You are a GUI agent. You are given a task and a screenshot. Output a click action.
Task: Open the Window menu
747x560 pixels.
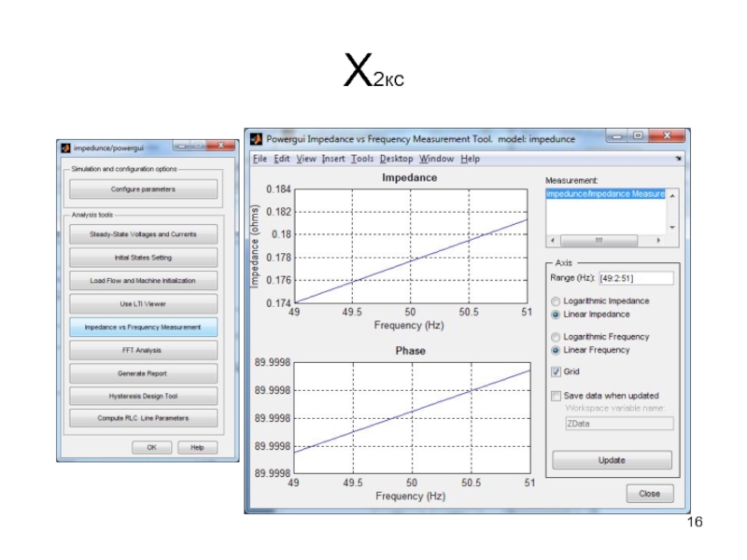[x=436, y=159]
